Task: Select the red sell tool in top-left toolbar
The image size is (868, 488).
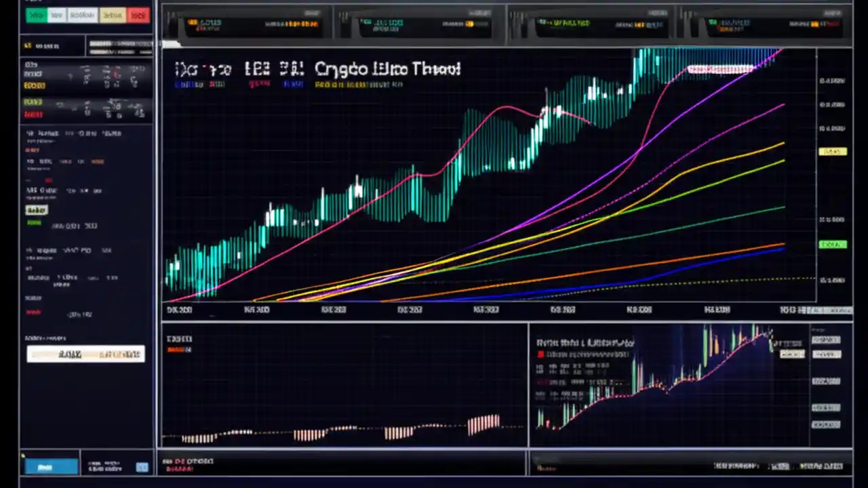Action: pyautogui.click(x=138, y=15)
